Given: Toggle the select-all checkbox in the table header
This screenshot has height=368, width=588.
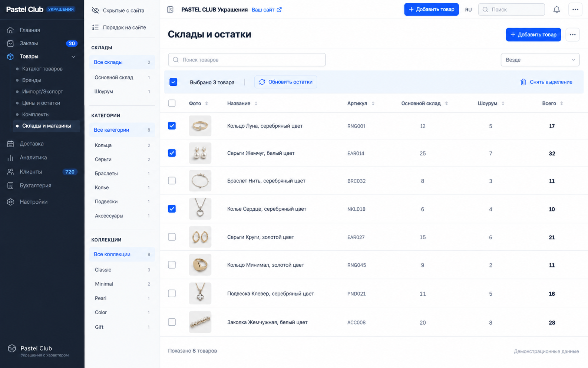Looking at the screenshot, I should click(x=172, y=103).
